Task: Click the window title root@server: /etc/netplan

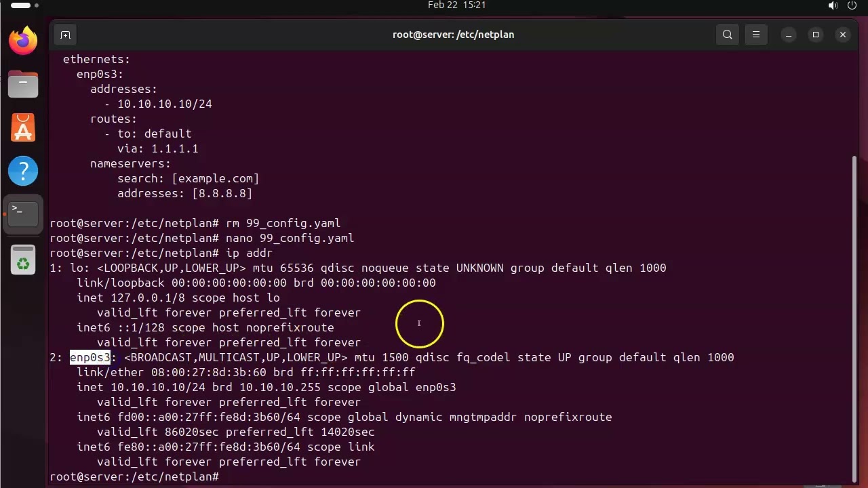Action: 454,35
